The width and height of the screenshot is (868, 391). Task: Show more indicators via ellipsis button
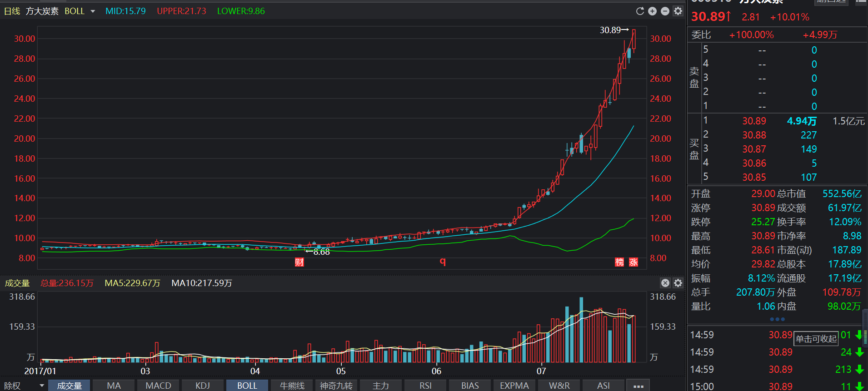pos(638,386)
